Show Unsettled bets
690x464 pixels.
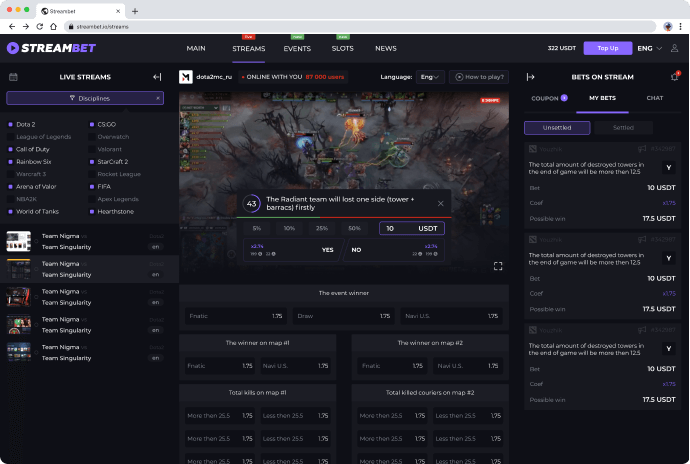(x=557, y=128)
